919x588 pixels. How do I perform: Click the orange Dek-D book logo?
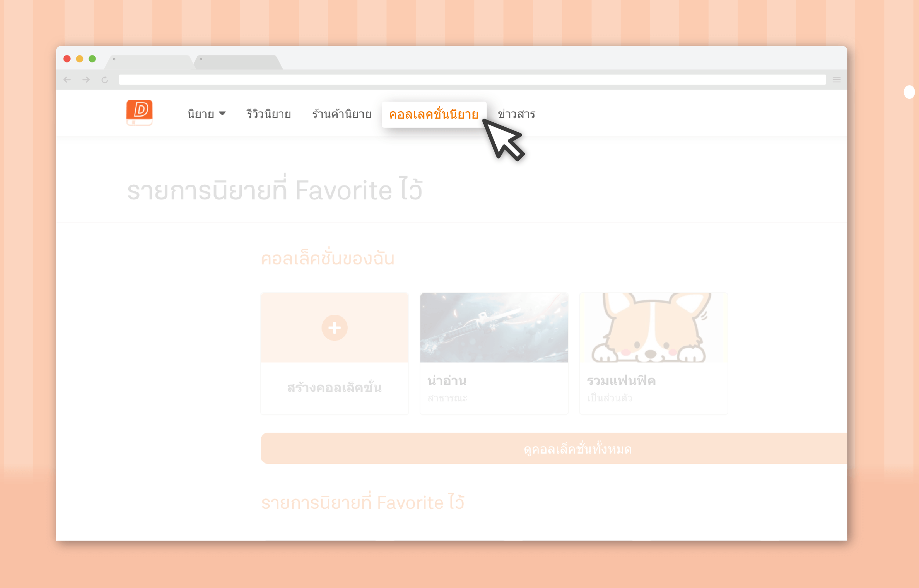139,113
